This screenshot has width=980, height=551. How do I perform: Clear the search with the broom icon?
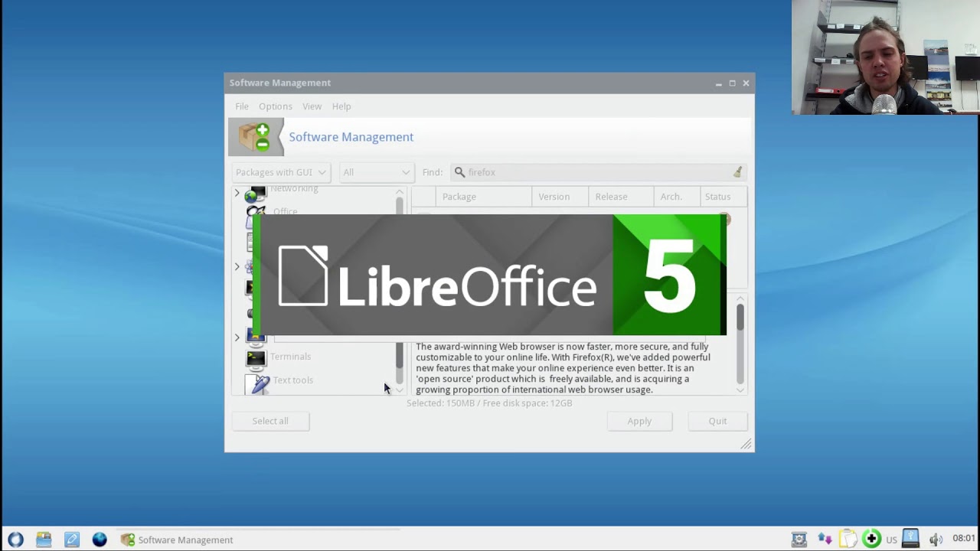click(x=737, y=172)
